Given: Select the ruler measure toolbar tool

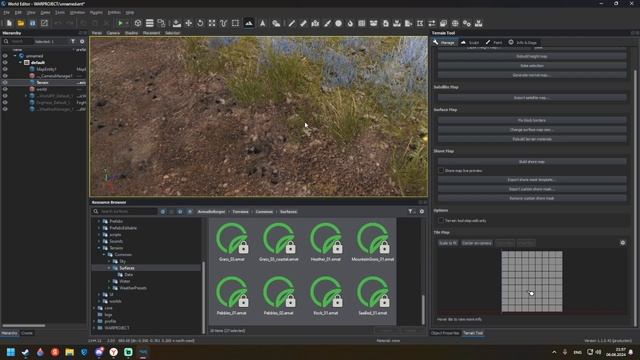Looking at the screenshot, I should 303,23.
